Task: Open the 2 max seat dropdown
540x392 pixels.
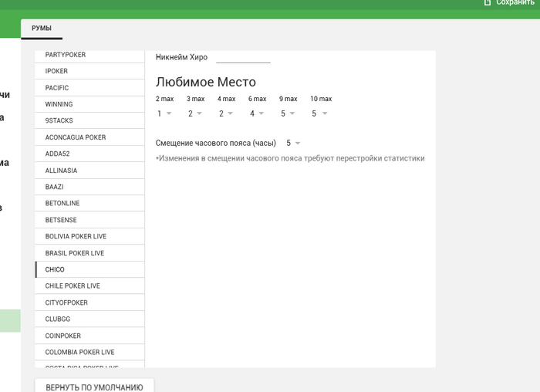Action: (x=164, y=113)
